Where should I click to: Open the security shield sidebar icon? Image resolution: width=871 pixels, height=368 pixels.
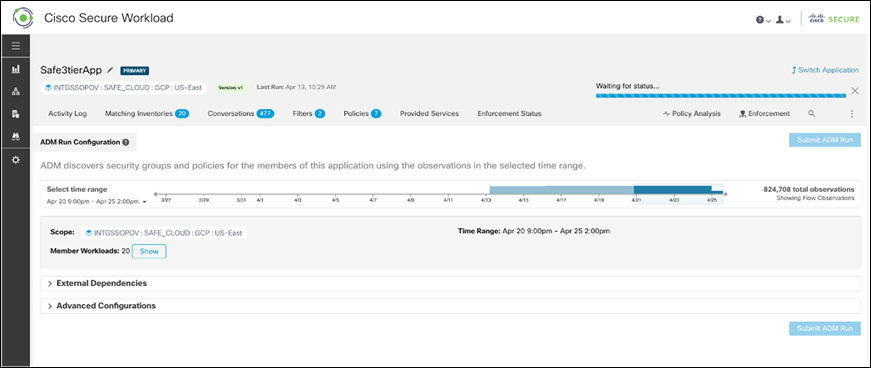click(x=16, y=114)
